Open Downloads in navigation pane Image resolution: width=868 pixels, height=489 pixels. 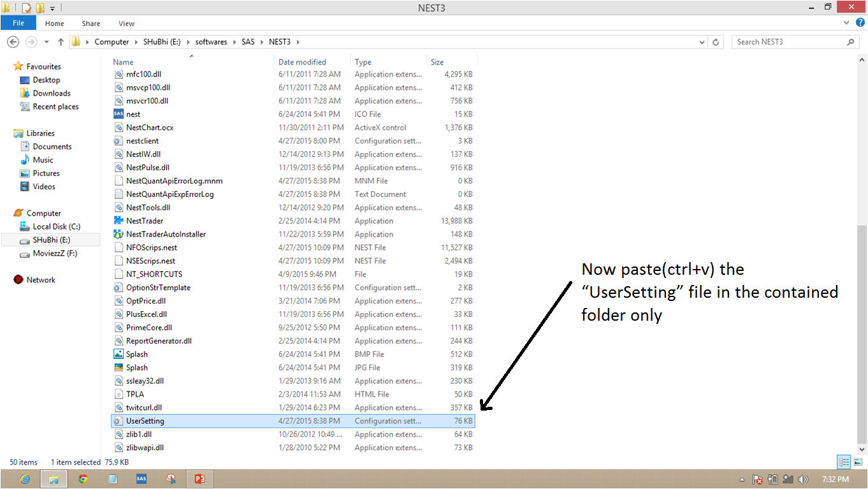click(51, 93)
